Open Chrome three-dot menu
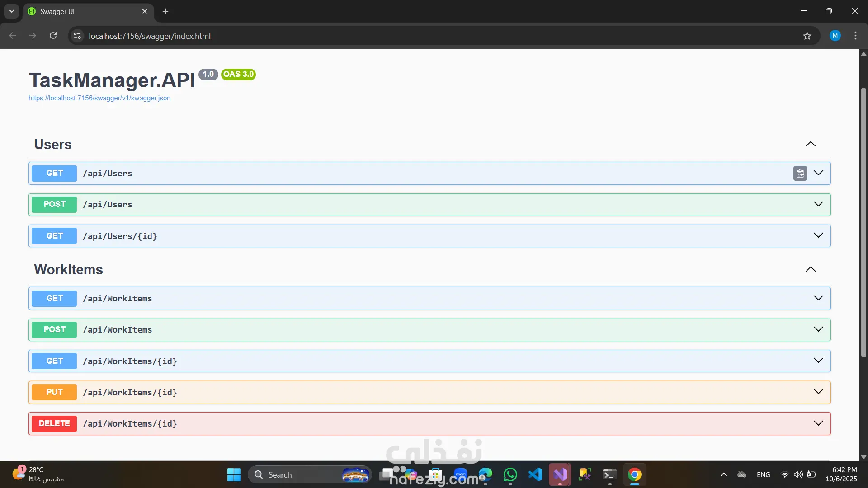Image resolution: width=868 pixels, height=488 pixels. [855, 36]
